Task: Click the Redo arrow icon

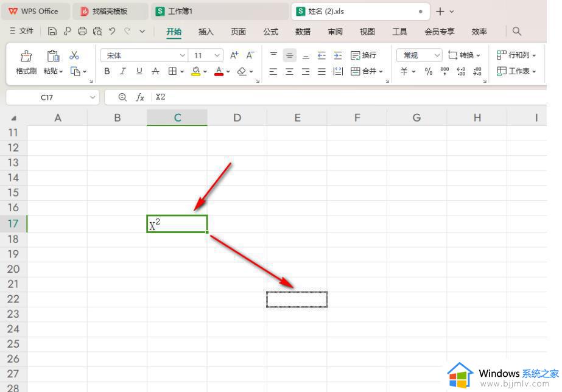Action: (x=127, y=32)
